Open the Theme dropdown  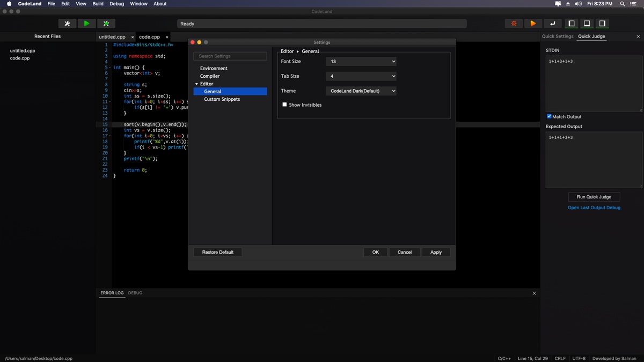point(361,91)
